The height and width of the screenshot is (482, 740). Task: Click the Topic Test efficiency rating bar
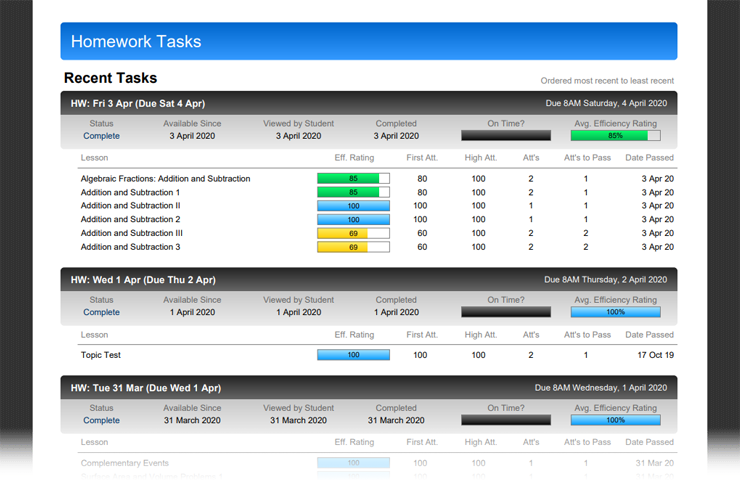coord(353,355)
